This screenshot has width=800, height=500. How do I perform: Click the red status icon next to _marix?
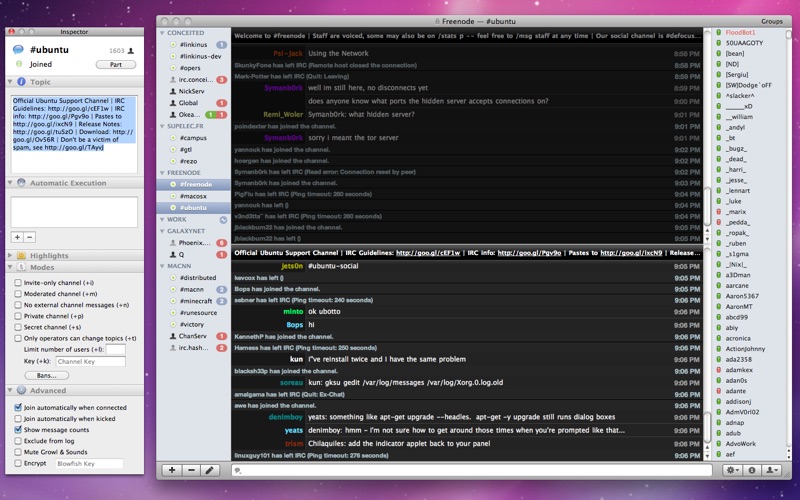(x=718, y=211)
